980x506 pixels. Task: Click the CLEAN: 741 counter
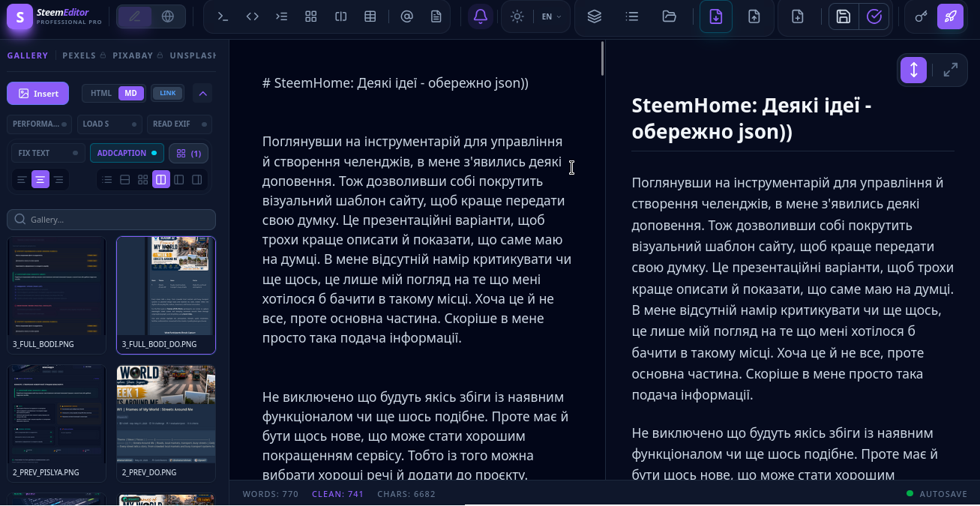coord(338,494)
